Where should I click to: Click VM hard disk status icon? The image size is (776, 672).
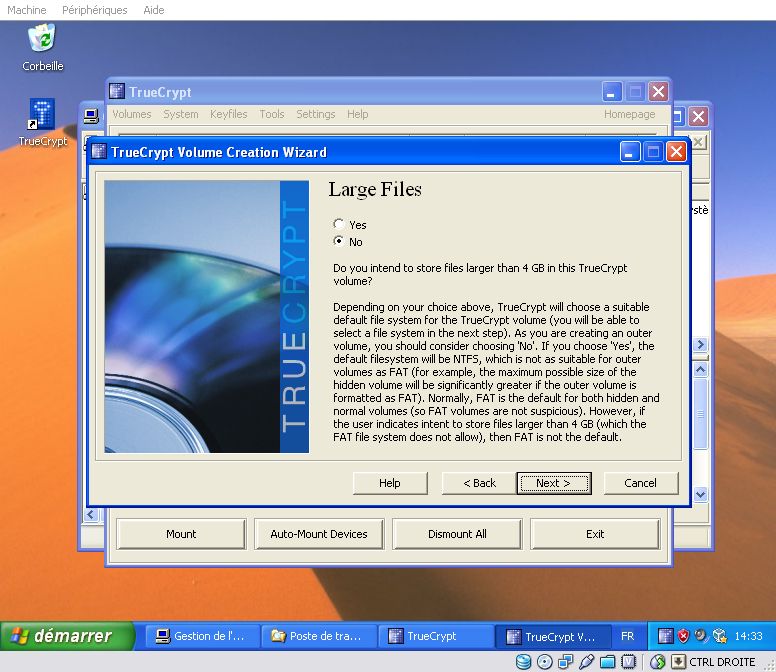[x=524, y=662]
